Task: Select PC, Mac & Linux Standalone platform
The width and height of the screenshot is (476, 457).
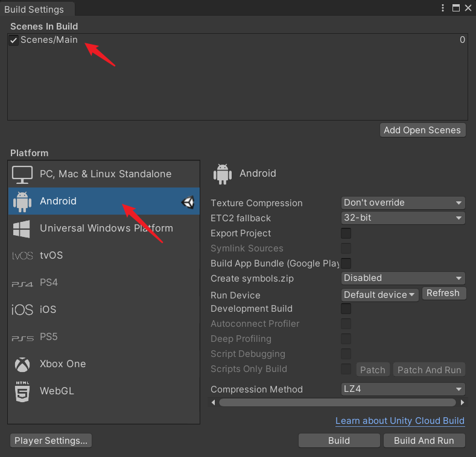Action: tap(104, 174)
